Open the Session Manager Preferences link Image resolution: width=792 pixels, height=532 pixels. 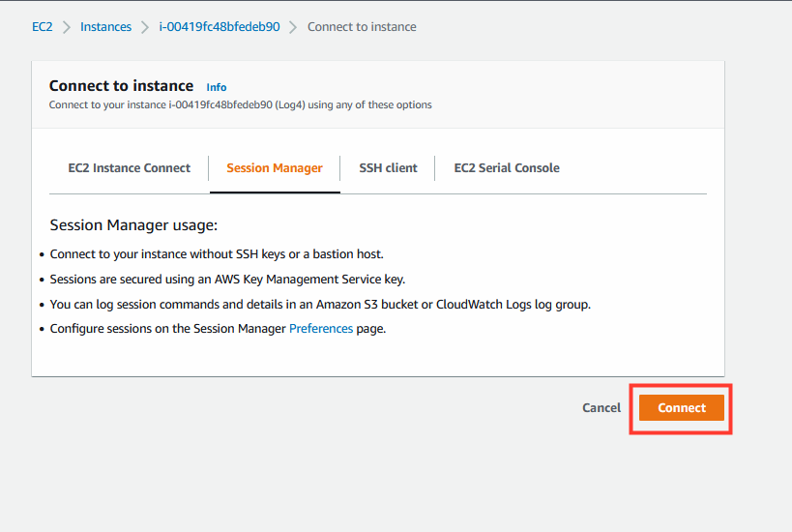321,329
